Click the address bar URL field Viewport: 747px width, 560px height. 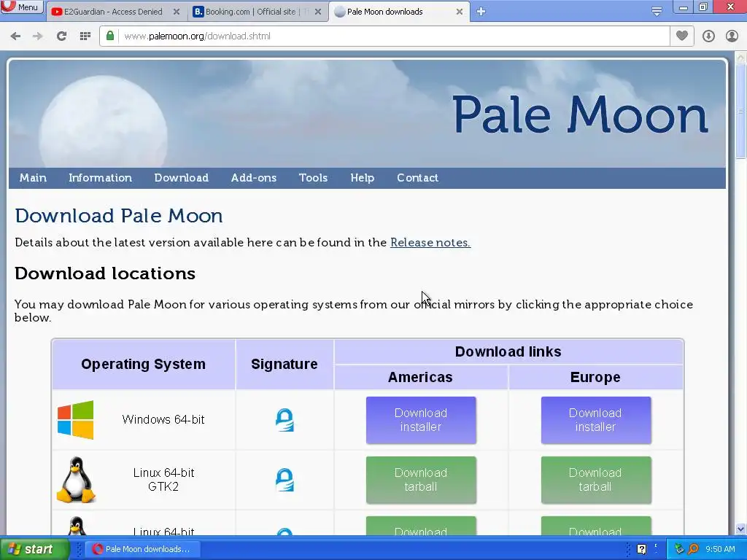coord(395,36)
